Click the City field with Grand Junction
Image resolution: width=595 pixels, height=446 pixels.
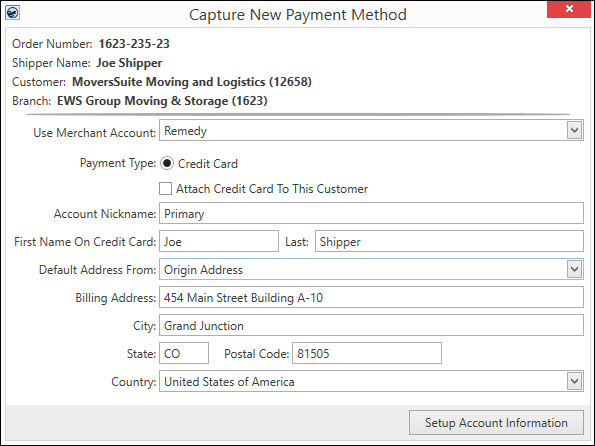point(371,325)
